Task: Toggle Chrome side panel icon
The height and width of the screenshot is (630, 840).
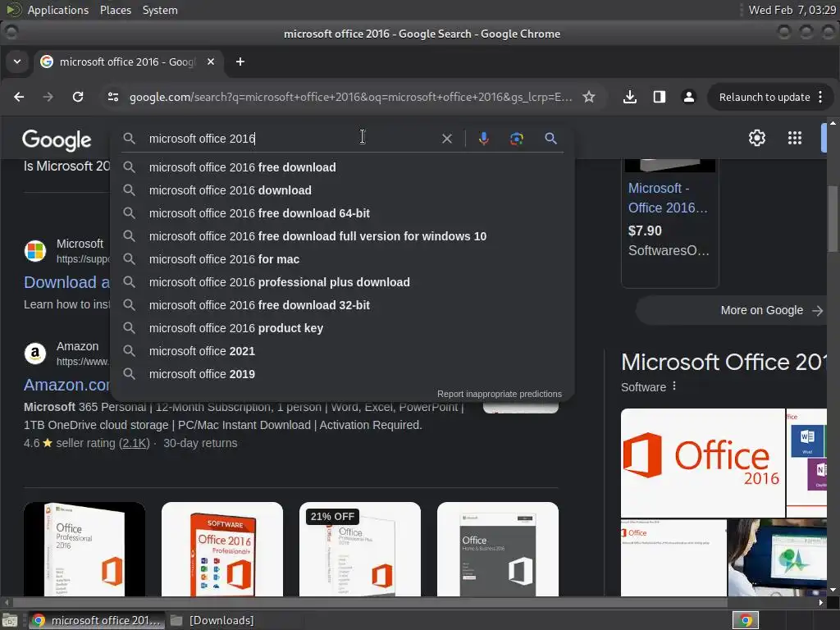Action: 660,97
